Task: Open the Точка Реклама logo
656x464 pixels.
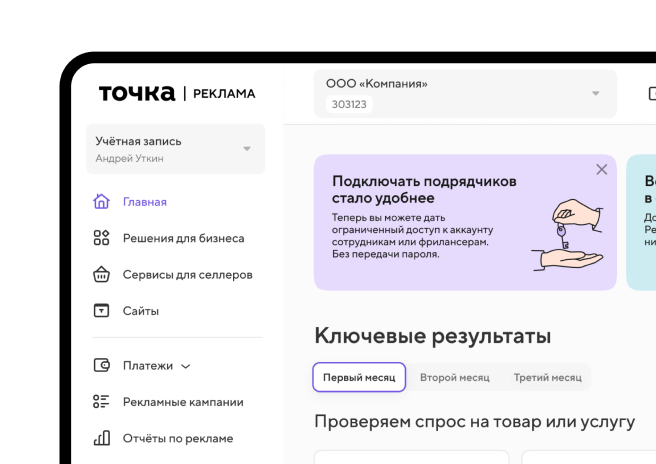Action: 177,93
